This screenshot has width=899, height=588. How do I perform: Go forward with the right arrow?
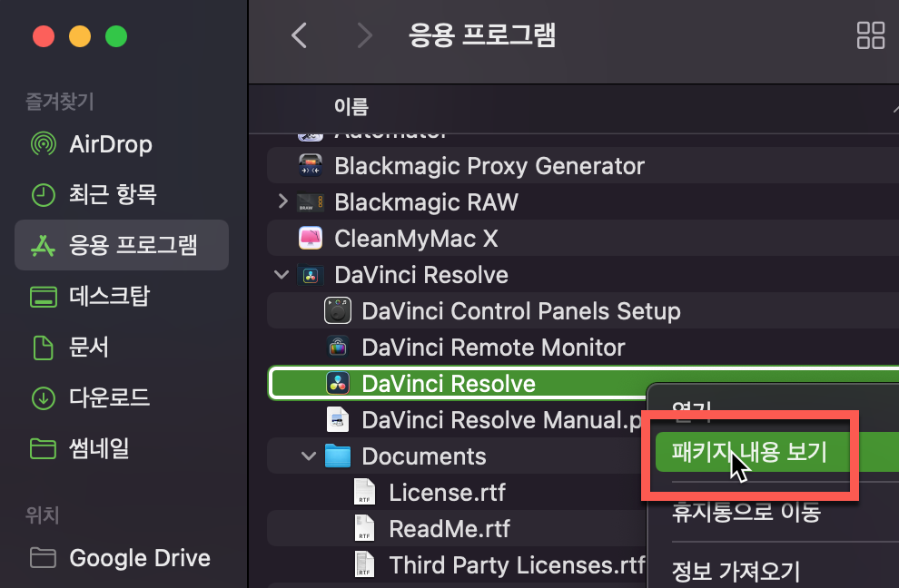(365, 35)
